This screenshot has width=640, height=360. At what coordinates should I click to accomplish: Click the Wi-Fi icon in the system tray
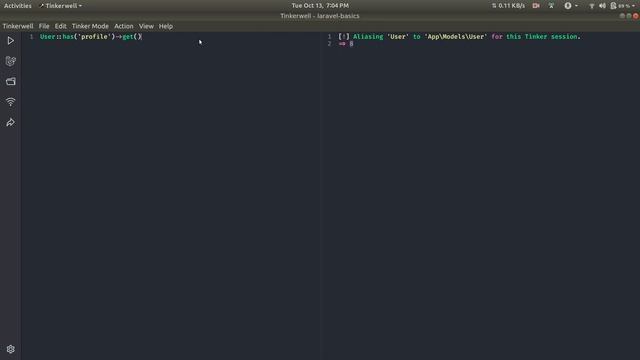click(x=591, y=6)
